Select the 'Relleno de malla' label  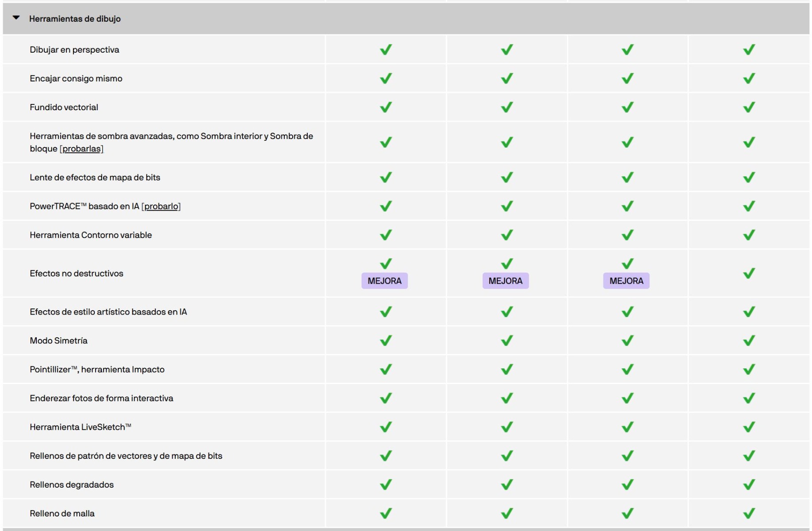pos(62,513)
